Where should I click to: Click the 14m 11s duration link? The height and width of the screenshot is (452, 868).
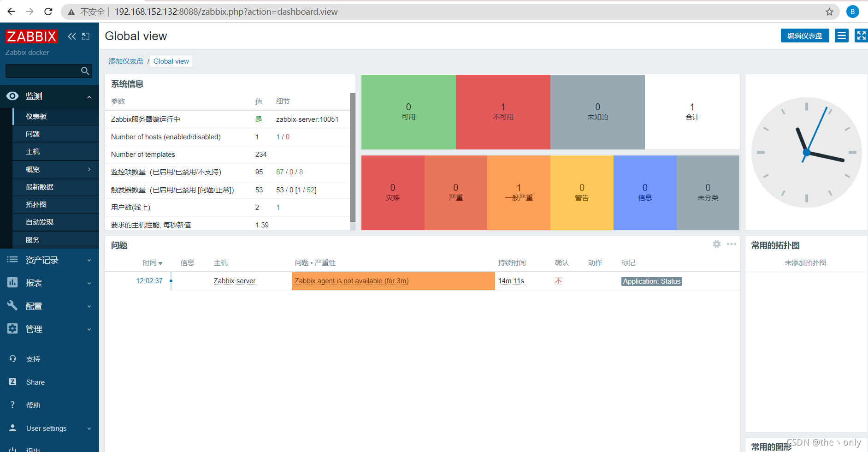pyautogui.click(x=511, y=281)
